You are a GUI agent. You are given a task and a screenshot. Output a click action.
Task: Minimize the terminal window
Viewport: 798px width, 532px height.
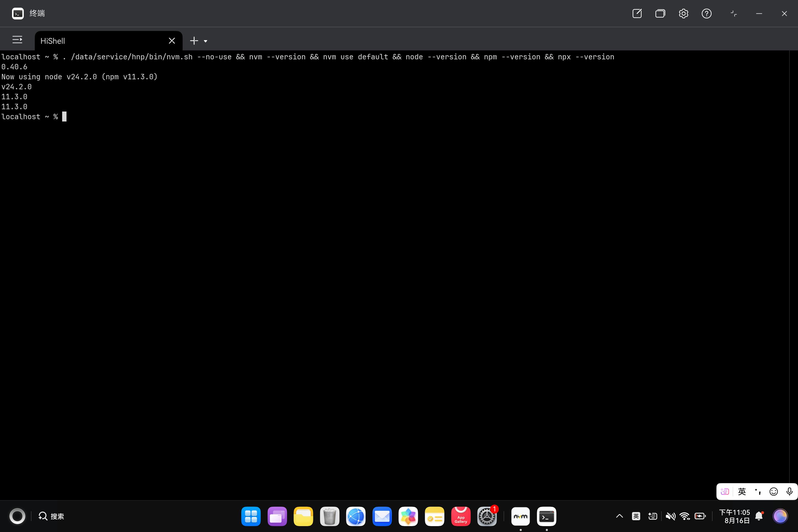point(759,14)
